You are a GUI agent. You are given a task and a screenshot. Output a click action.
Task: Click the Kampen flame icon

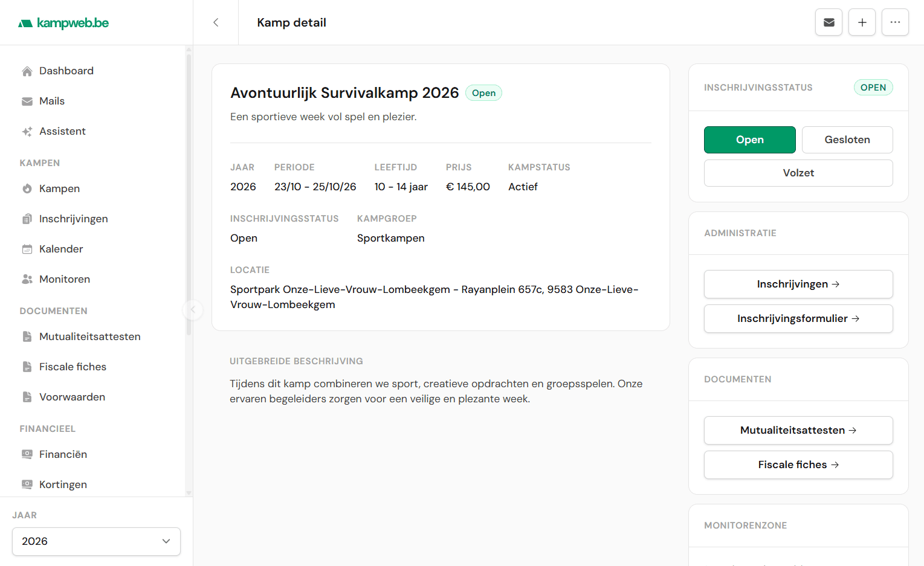pyautogui.click(x=27, y=189)
